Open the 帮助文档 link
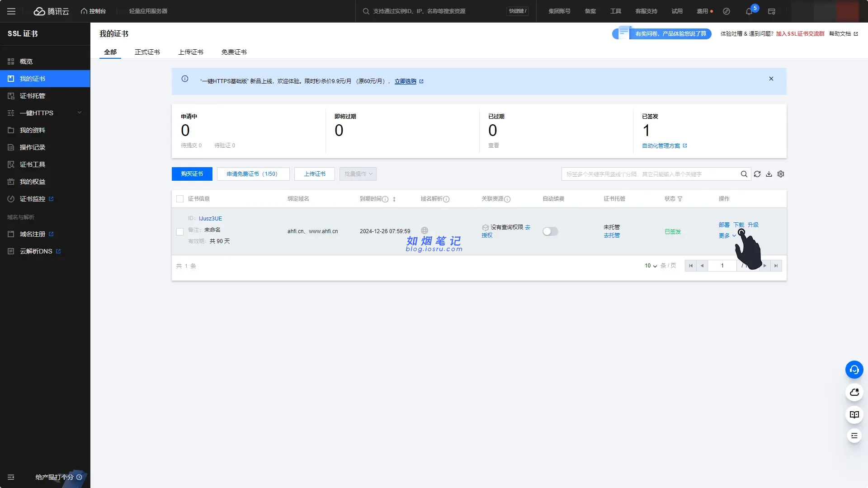This screenshot has height=488, width=868. pos(844,34)
